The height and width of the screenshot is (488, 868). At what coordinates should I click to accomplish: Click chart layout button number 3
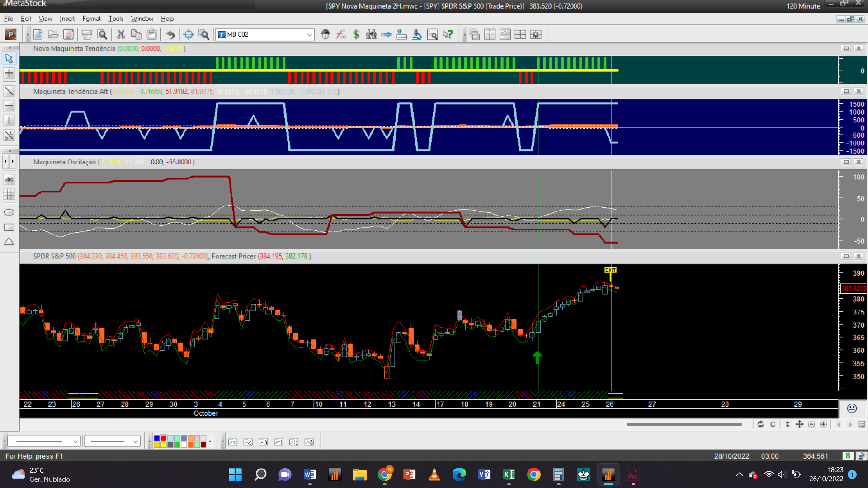(x=263, y=442)
